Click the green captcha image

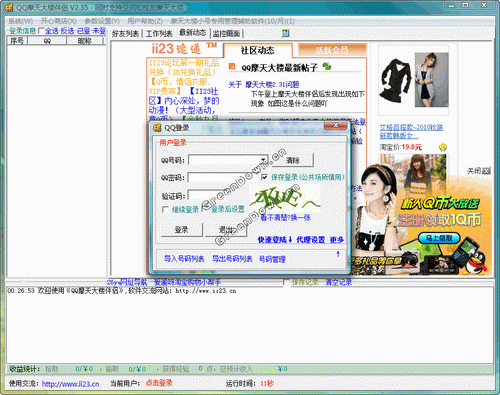[285, 199]
